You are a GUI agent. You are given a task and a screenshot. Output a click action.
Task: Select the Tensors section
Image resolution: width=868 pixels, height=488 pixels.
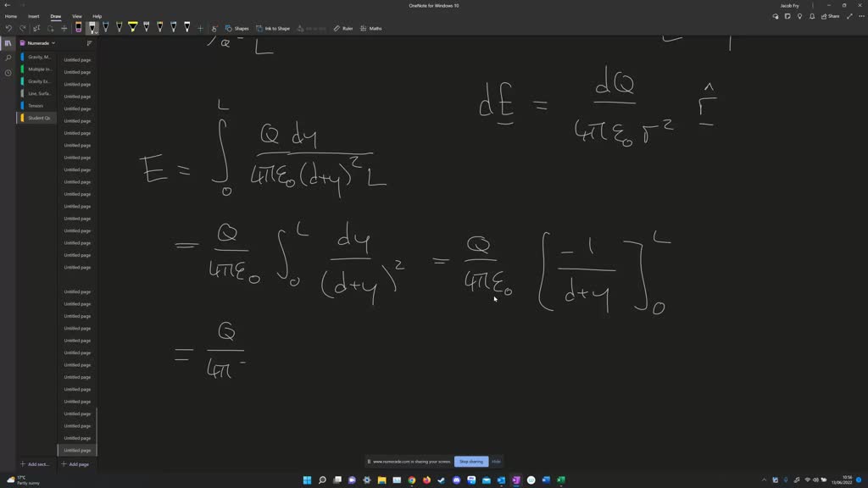(x=36, y=106)
